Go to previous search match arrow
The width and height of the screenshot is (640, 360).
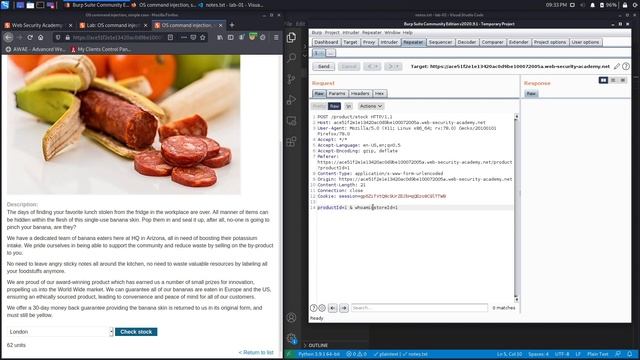coord(333,308)
